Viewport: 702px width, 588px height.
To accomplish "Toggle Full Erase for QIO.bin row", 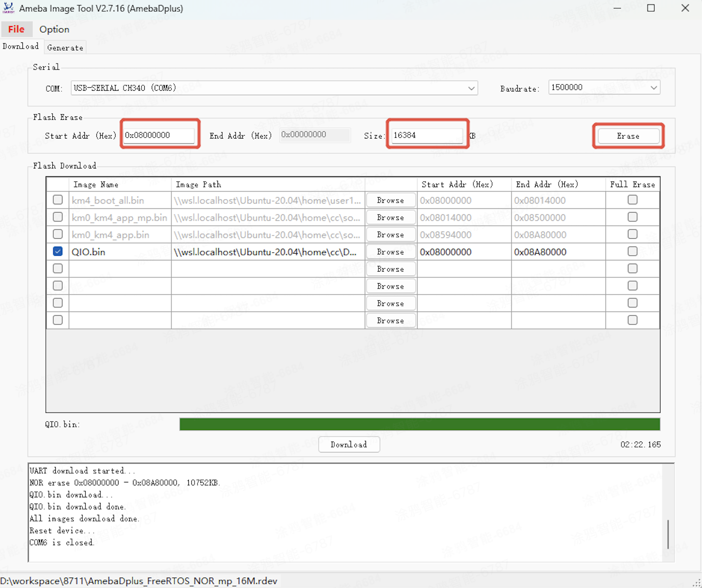I will (x=632, y=252).
